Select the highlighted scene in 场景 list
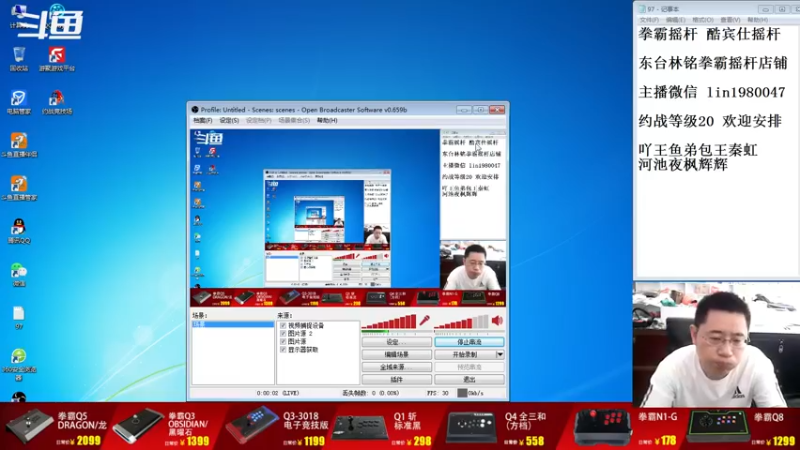Image resolution: width=800 pixels, height=450 pixels. [x=233, y=324]
